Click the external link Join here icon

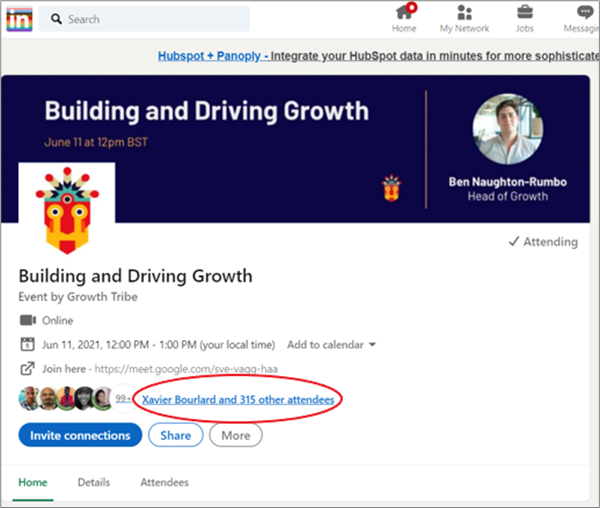coord(27,369)
